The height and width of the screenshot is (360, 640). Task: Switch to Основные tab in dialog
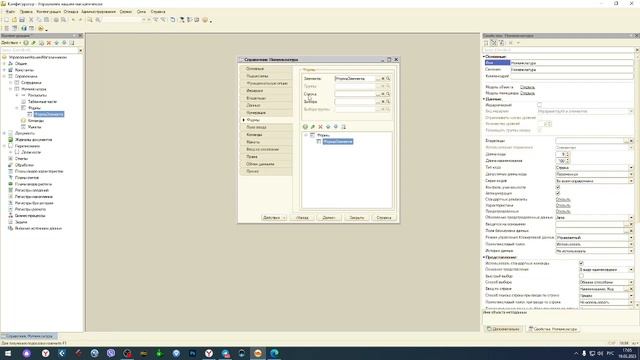(x=266, y=69)
